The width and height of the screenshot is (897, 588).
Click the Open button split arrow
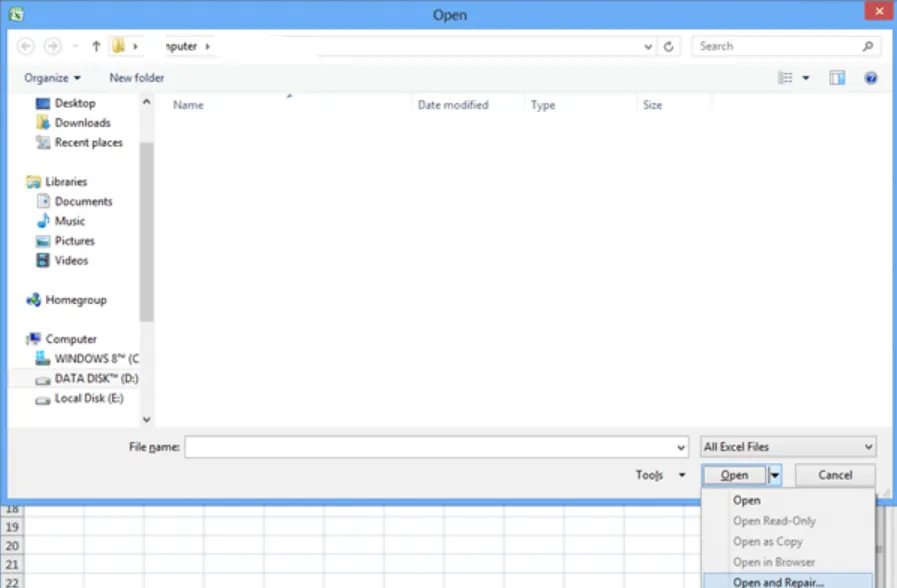pyautogui.click(x=775, y=475)
